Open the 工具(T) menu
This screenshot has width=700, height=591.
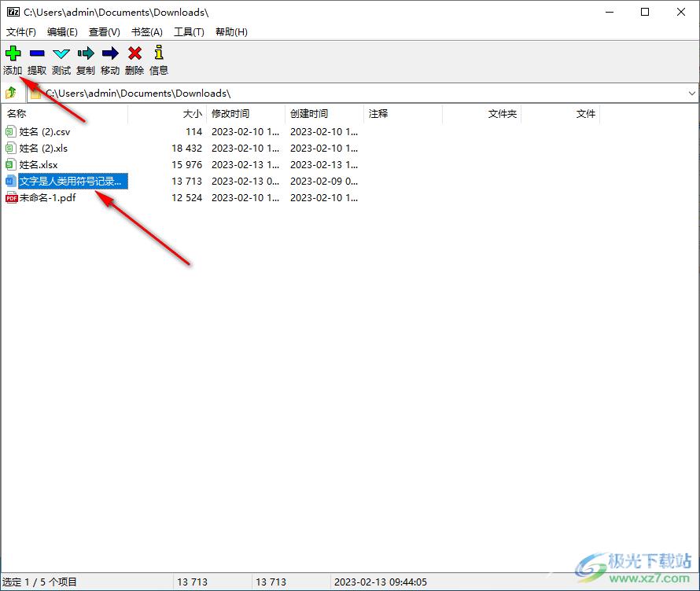tap(189, 31)
